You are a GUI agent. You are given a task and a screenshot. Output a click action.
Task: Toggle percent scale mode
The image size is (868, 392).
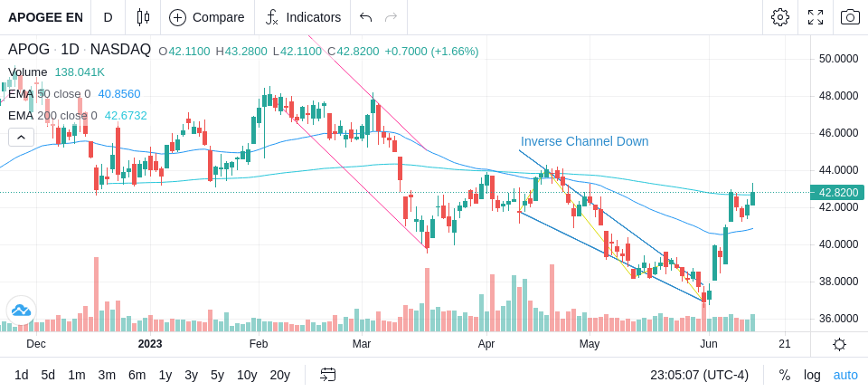[785, 375]
